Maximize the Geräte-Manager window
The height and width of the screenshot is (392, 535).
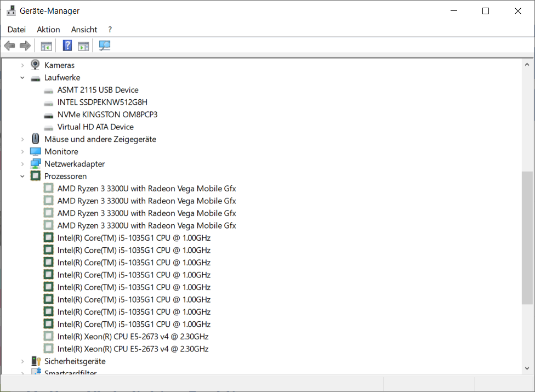coord(486,11)
